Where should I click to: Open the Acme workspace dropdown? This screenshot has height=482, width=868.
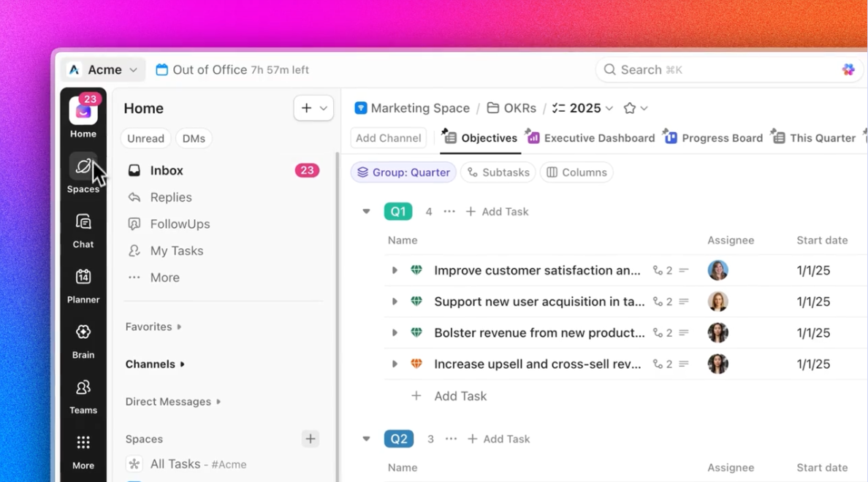(x=104, y=69)
